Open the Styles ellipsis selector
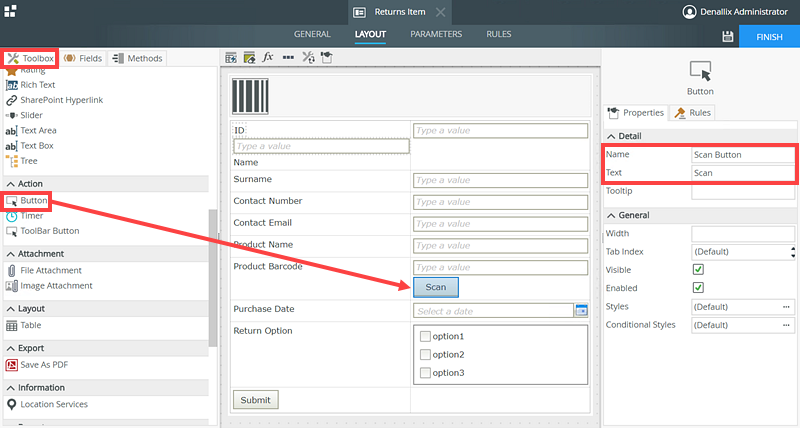The image size is (800, 428). [x=786, y=306]
